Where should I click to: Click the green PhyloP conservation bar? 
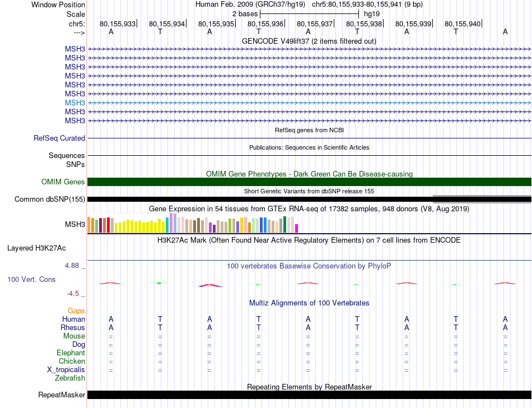click(x=160, y=283)
